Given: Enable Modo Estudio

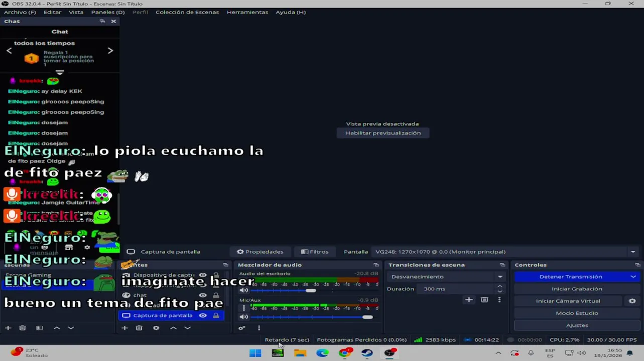Looking at the screenshot, I should point(577,313).
